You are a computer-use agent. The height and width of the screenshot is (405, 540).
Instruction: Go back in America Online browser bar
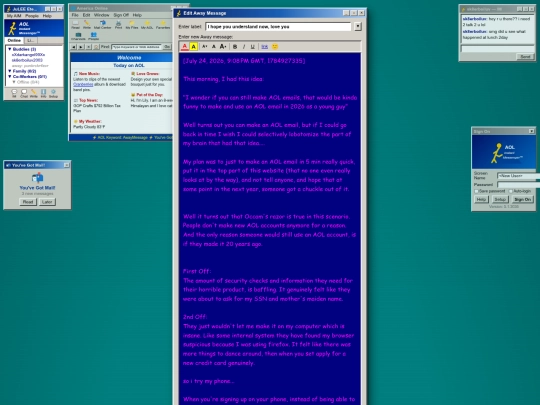click(x=74, y=47)
